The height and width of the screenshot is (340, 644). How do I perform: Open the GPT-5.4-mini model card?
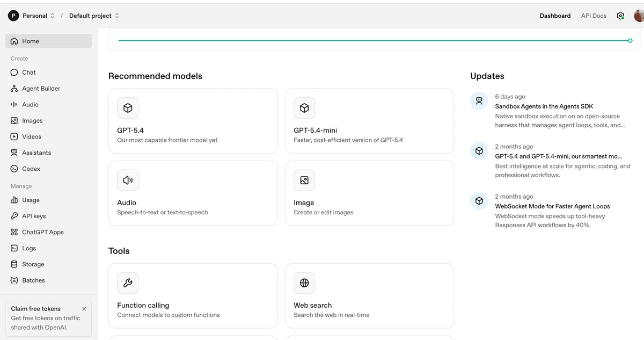point(369,121)
